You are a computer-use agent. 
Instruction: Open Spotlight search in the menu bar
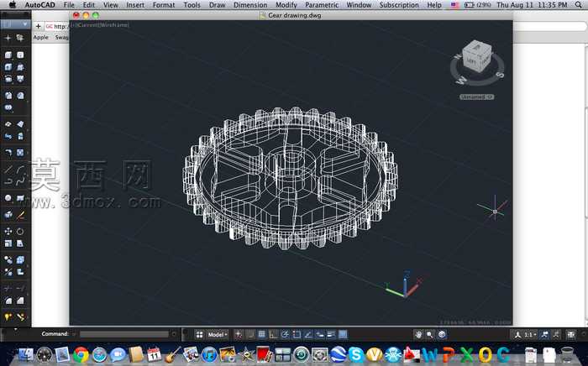tap(579, 5)
